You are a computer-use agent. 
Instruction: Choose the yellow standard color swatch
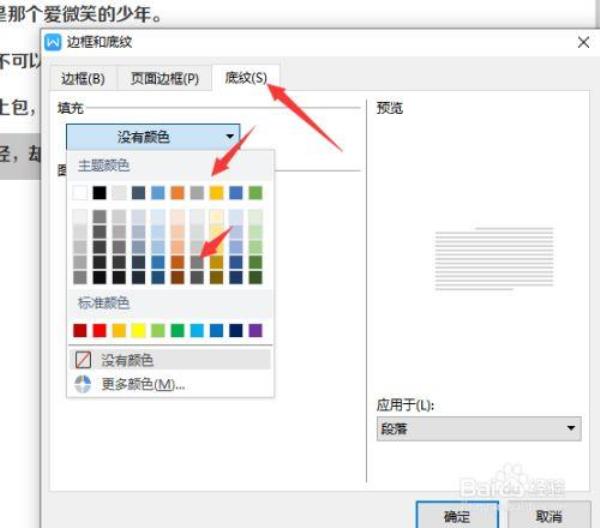tap(138, 330)
